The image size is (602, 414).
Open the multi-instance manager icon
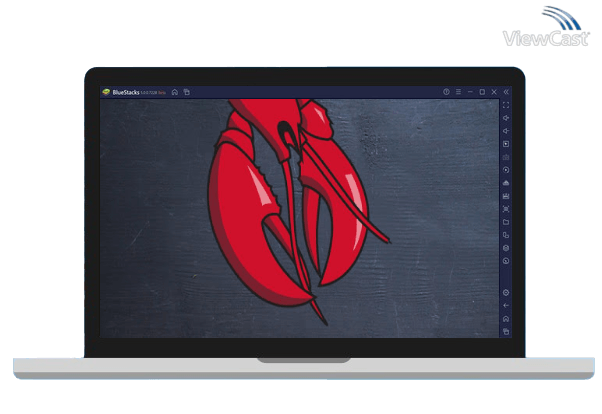[x=506, y=248]
